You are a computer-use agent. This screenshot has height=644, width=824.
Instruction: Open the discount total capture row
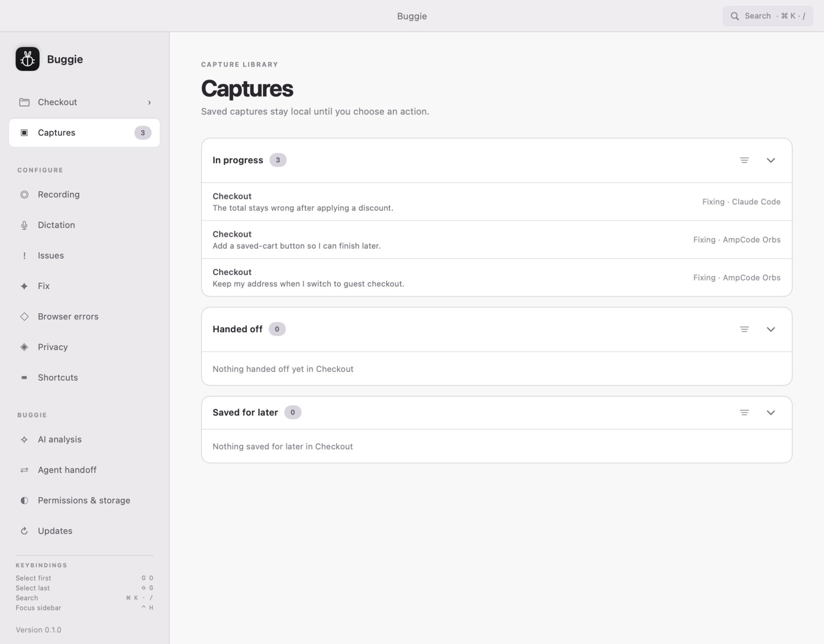[x=496, y=202]
